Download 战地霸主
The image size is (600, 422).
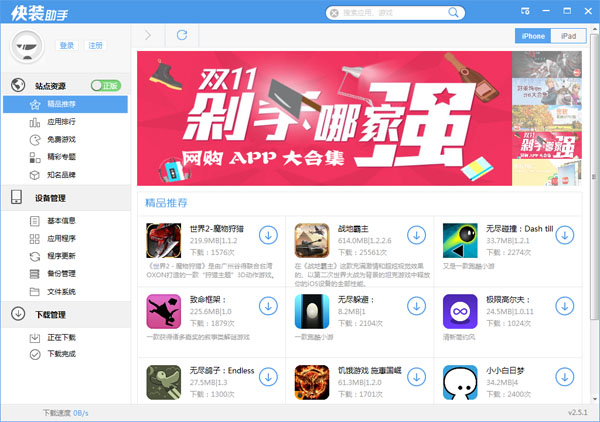point(416,235)
